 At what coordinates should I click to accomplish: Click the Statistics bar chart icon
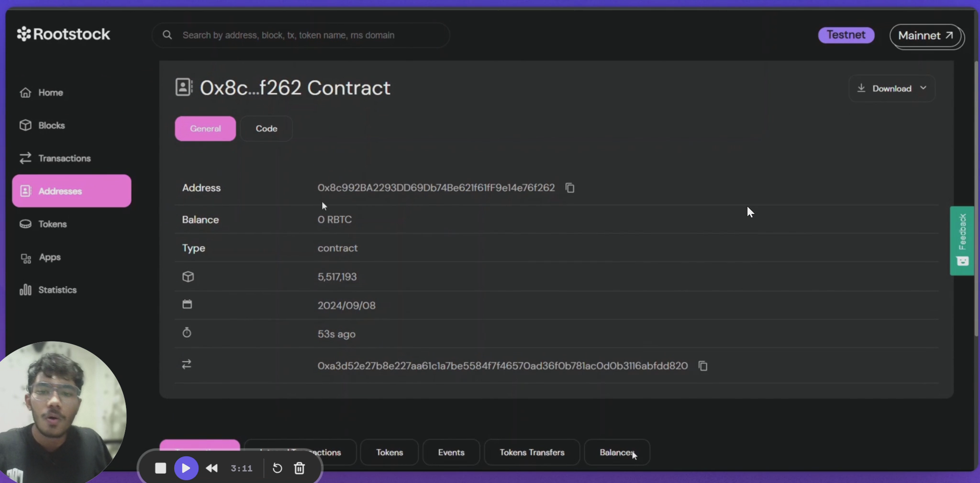(25, 290)
